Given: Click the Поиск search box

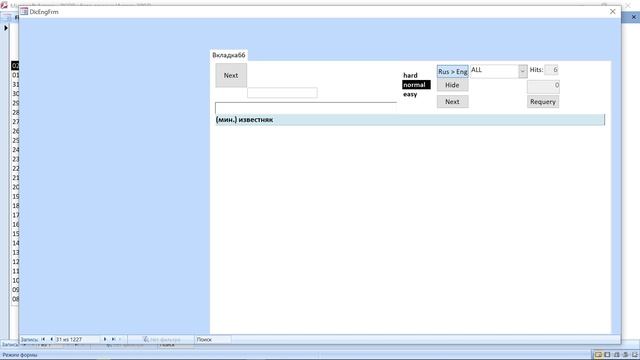Looking at the screenshot, I should [x=213, y=340].
